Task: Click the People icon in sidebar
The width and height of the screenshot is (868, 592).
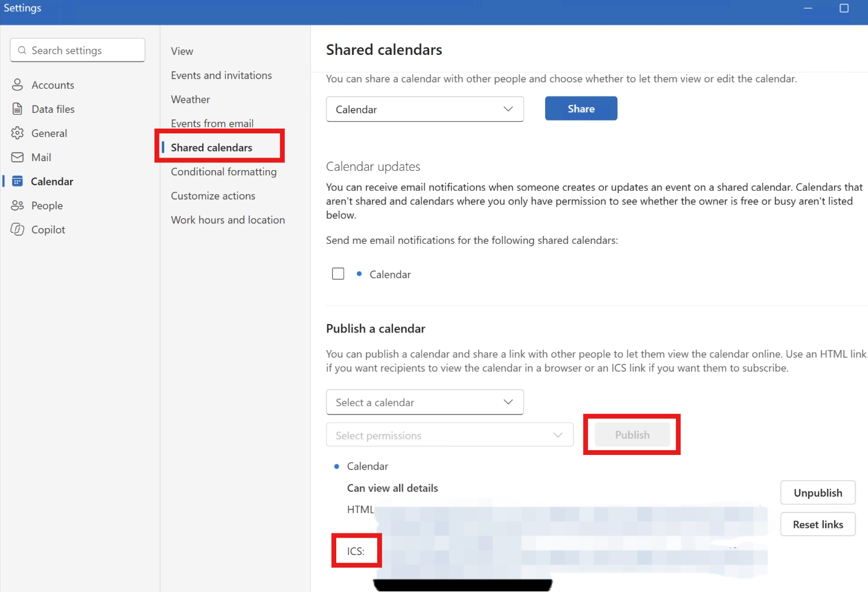Action: [x=18, y=206]
